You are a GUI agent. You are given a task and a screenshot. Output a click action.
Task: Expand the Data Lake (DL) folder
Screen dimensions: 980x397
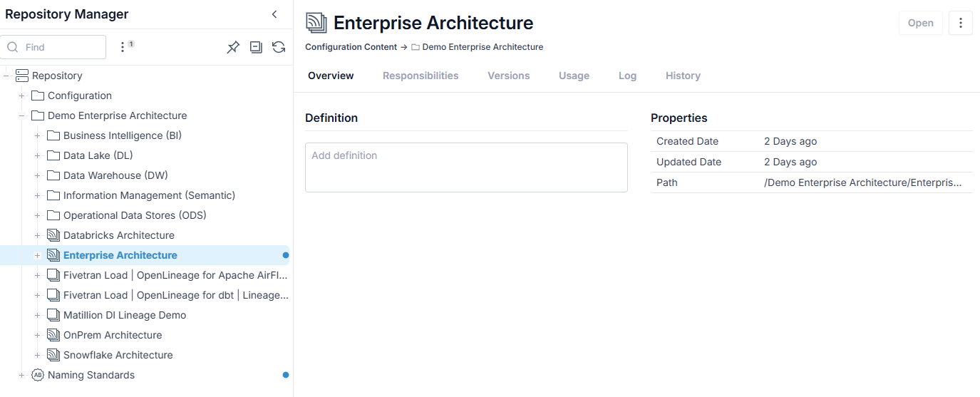click(38, 155)
